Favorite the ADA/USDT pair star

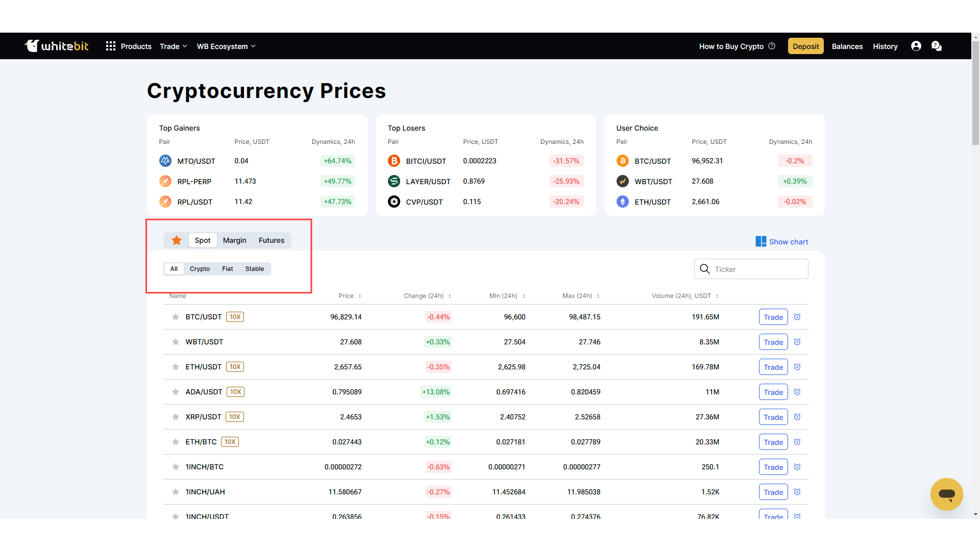[x=176, y=392]
